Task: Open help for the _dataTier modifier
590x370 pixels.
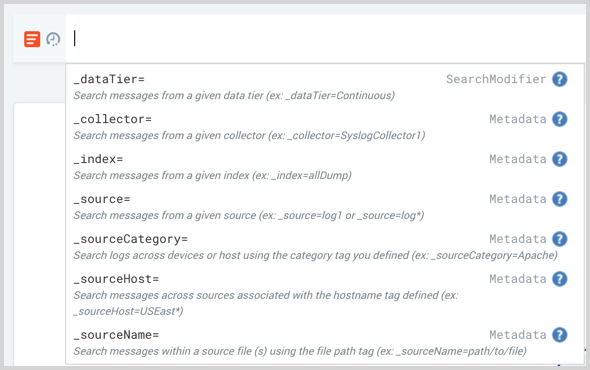Action: coord(560,79)
